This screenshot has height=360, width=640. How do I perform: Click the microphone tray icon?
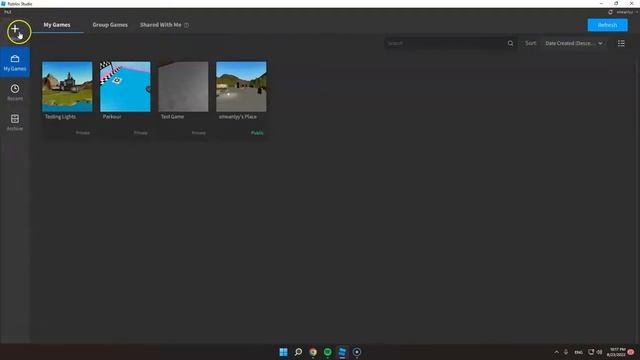tap(566, 352)
